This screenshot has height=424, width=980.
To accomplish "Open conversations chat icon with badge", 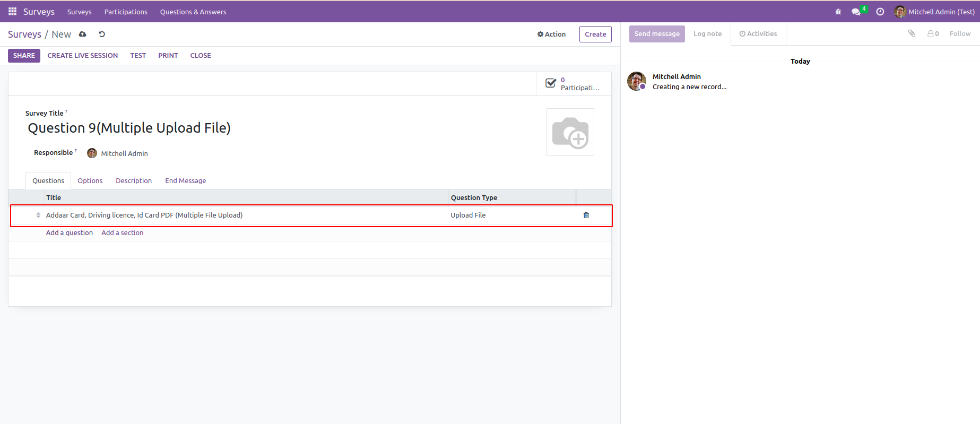I will tap(858, 11).
